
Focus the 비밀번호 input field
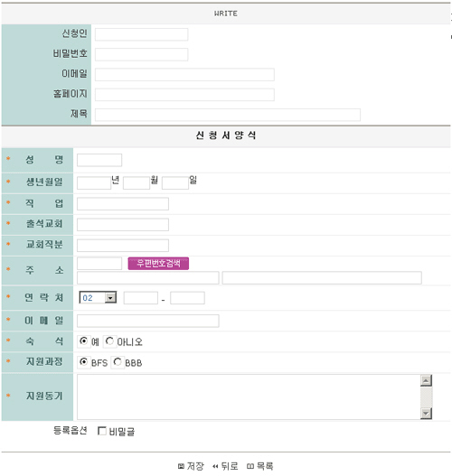point(142,54)
